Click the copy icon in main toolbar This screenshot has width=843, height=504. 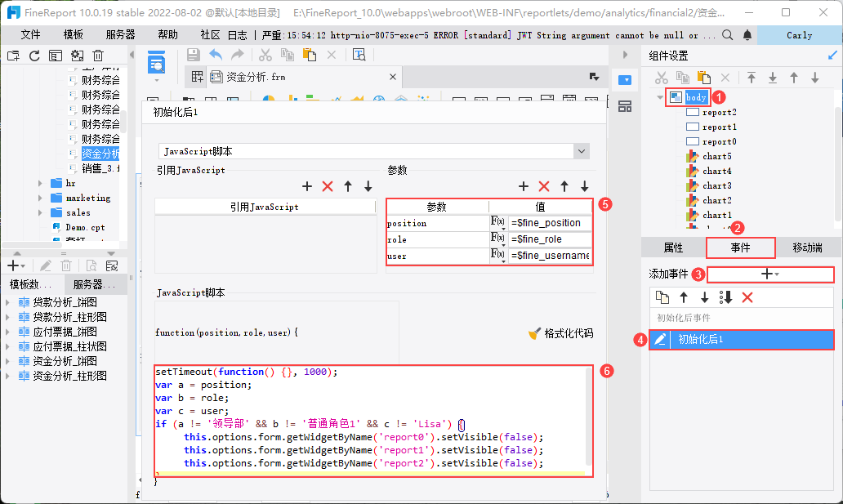(x=288, y=55)
